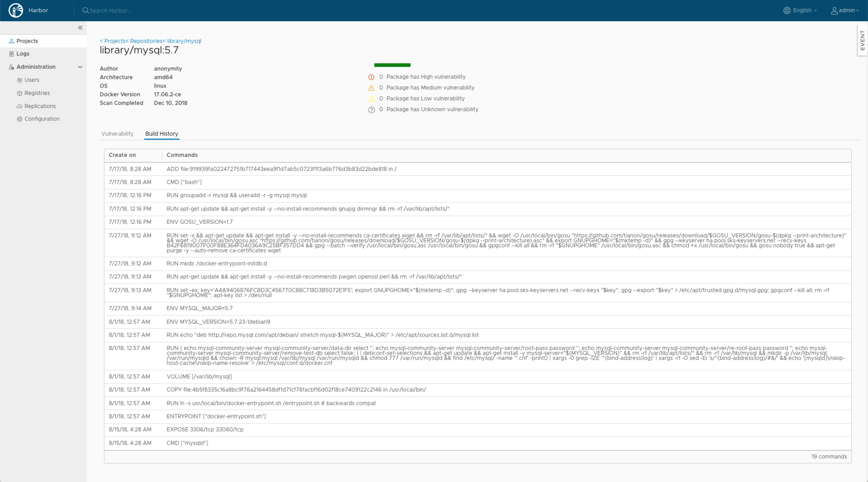This screenshot has width=868, height=482.
Task: Collapse the sidebar with double-chevron icon
Action: point(80,28)
